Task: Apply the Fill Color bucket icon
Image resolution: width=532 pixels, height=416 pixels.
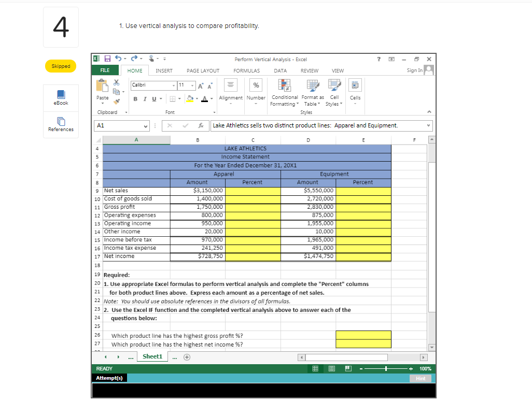Action: [x=189, y=98]
